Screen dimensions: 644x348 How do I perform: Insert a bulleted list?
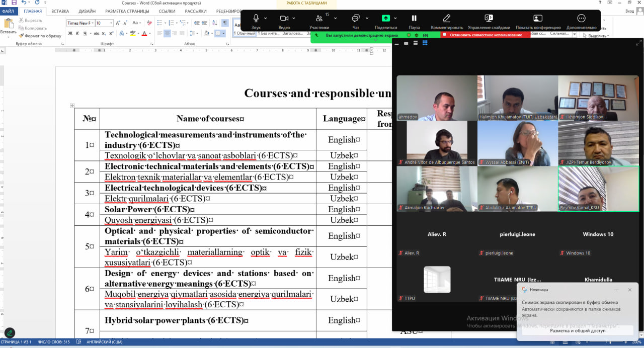point(160,23)
